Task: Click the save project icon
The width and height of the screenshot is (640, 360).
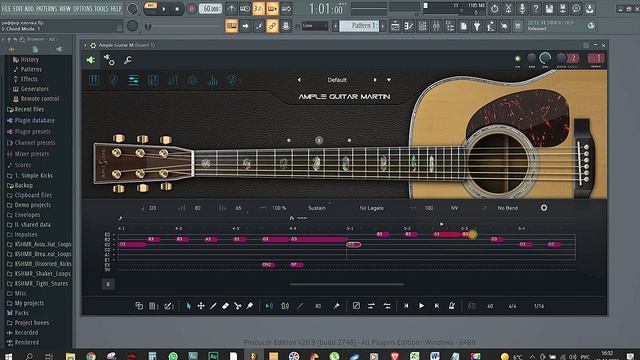Action: [549, 9]
